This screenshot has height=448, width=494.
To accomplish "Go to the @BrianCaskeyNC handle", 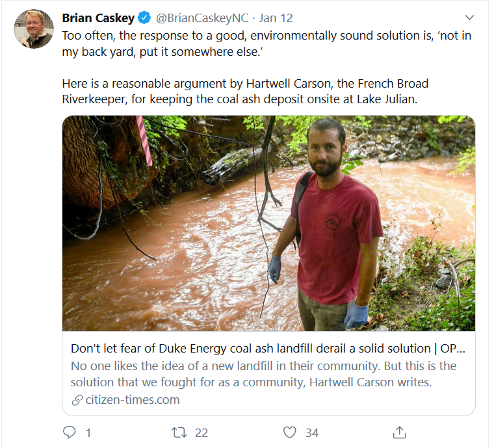I will pyautogui.click(x=202, y=18).
